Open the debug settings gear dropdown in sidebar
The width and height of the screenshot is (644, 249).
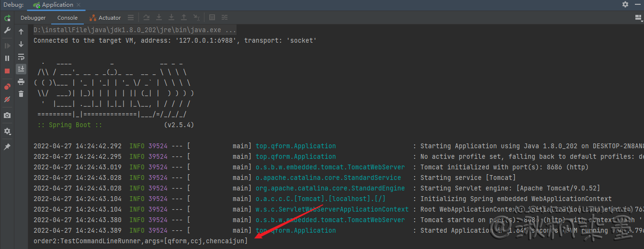pos(7,131)
